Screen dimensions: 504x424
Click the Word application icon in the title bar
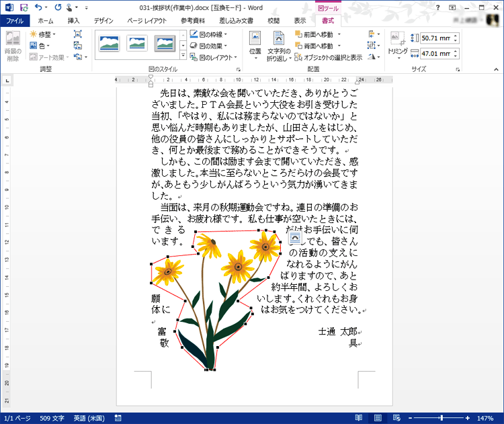[9, 7]
